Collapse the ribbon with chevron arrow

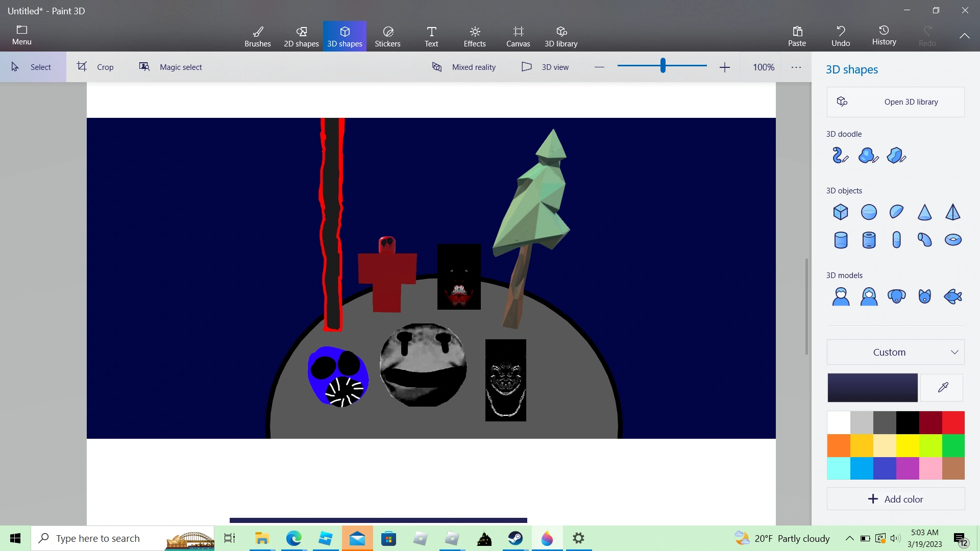[964, 36]
